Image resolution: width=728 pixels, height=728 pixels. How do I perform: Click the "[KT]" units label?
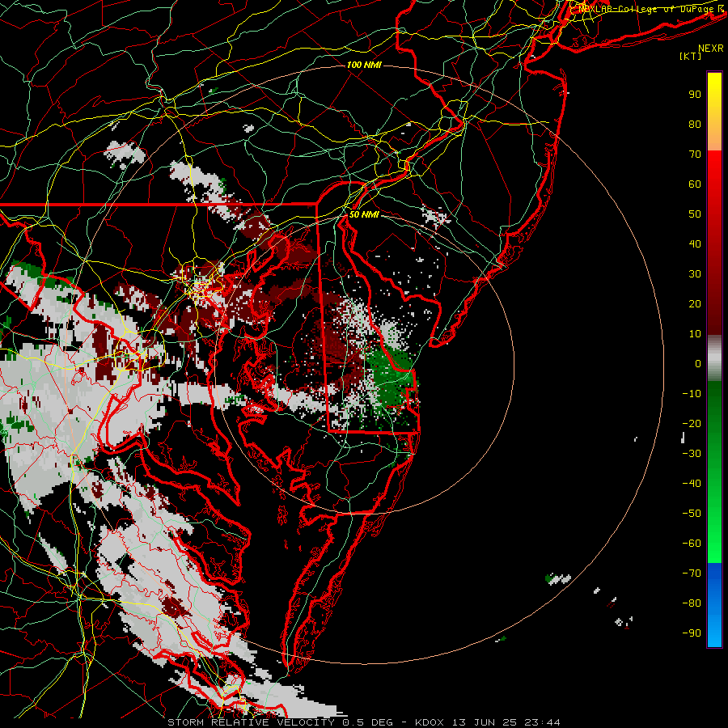tap(690, 56)
